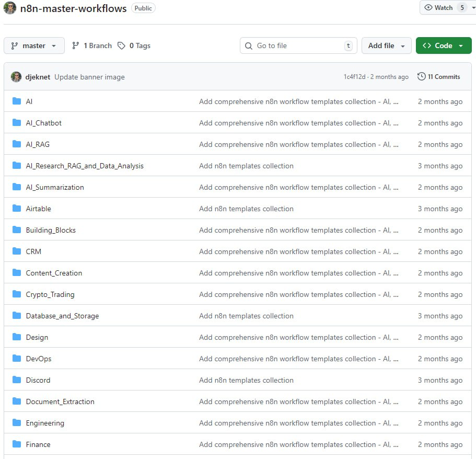The height and width of the screenshot is (459, 476).
Task: Open the Watch options dropdown arrow
Action: [x=473, y=8]
